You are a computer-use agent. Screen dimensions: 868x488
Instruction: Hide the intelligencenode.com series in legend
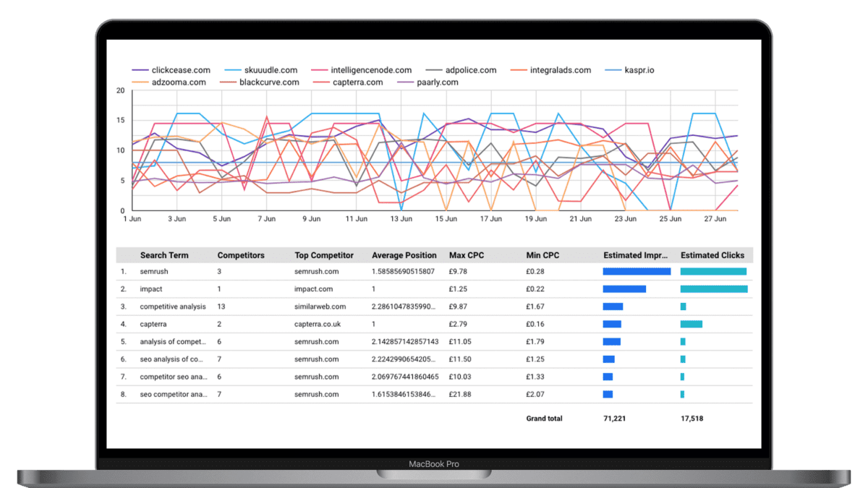370,70
